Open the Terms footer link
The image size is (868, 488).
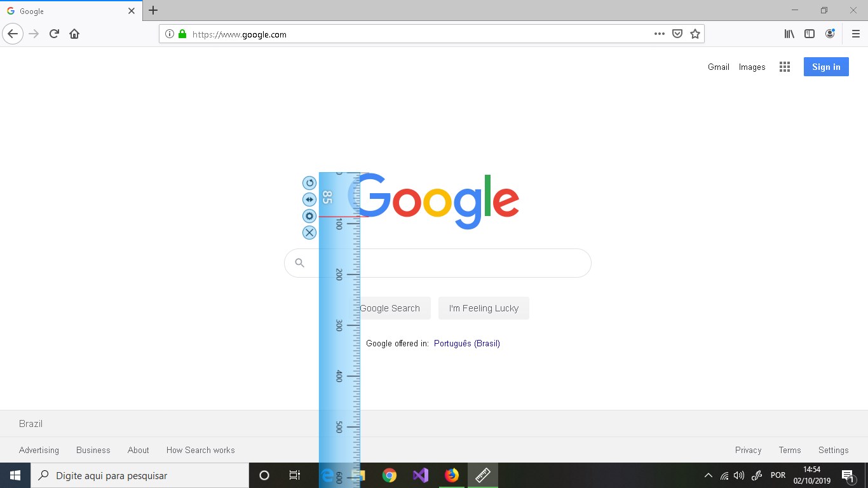[790, 450]
